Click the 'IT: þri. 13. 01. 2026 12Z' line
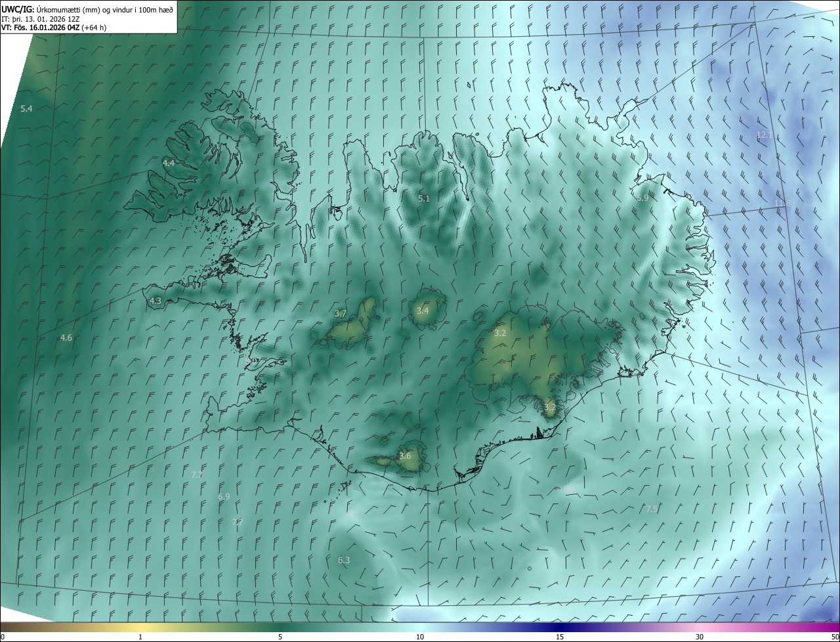Viewport: 840px width, 642px height. point(41,19)
